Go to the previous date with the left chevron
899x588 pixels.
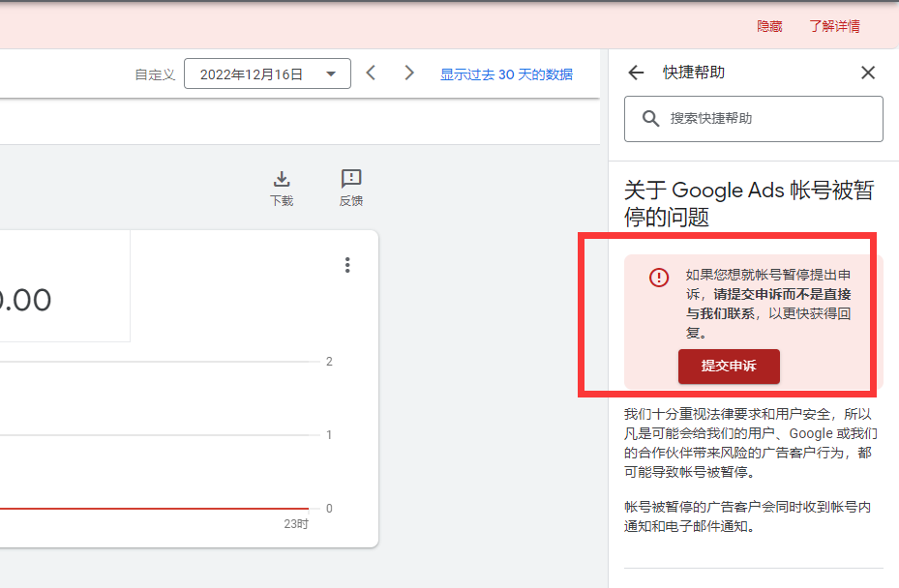371,72
